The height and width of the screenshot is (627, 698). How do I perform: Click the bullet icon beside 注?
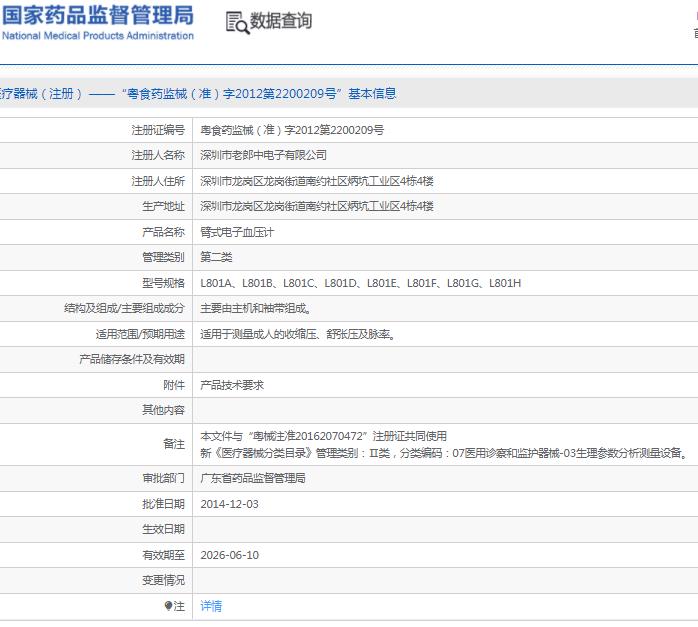[168, 606]
